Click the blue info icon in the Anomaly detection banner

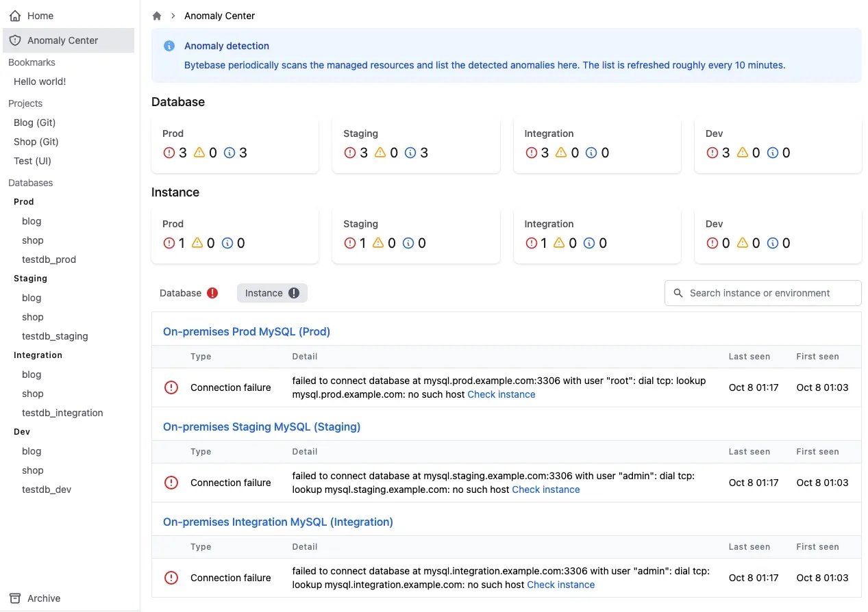tap(169, 46)
